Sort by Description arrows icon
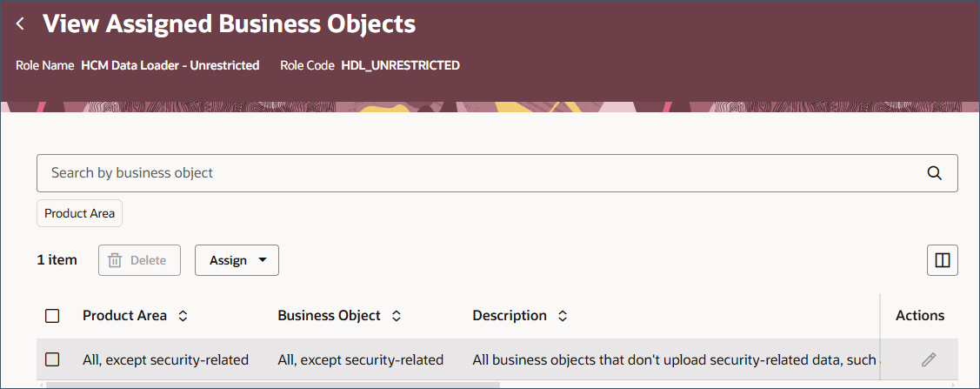980x389 pixels. pos(563,316)
